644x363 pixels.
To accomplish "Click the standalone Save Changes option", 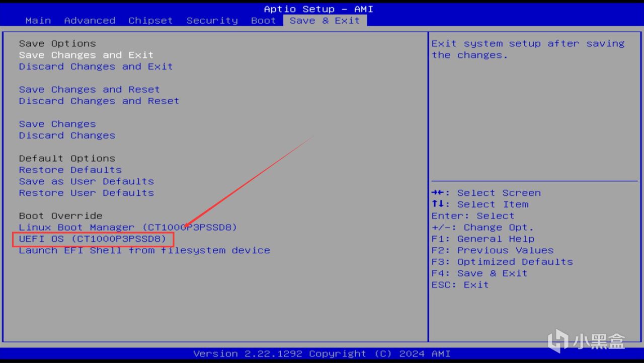I will point(57,124).
